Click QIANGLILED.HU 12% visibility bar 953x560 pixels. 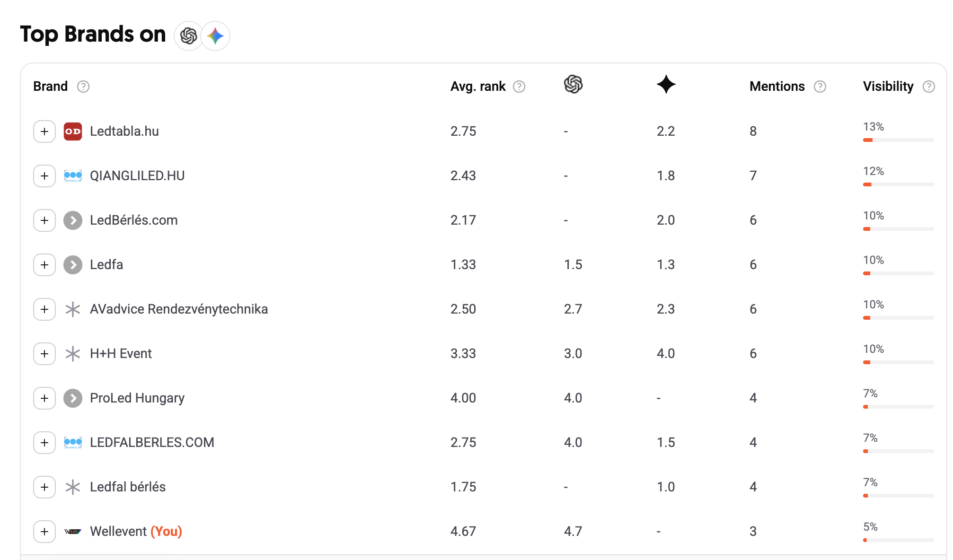click(898, 184)
